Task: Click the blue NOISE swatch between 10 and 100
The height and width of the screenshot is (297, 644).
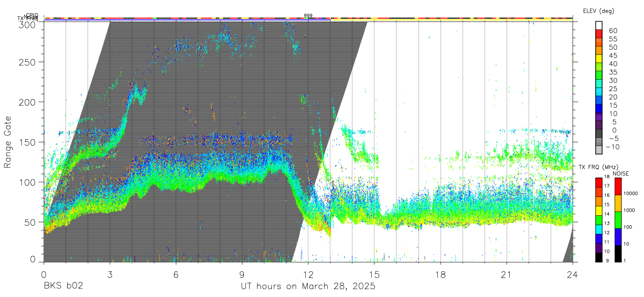Action: click(617, 236)
